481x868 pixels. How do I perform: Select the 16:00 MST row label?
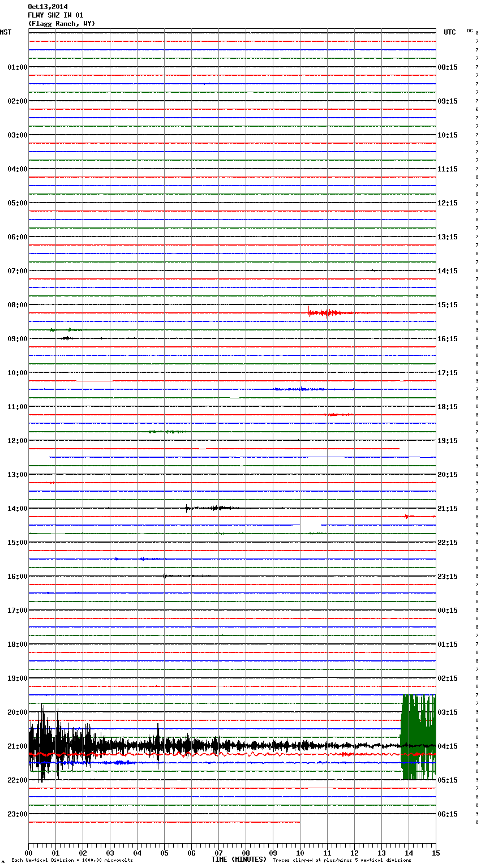tap(17, 577)
